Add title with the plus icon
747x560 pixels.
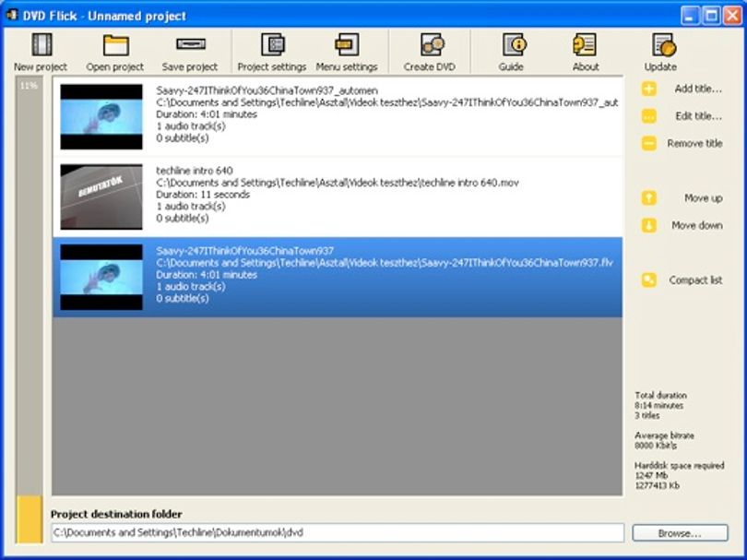point(649,89)
